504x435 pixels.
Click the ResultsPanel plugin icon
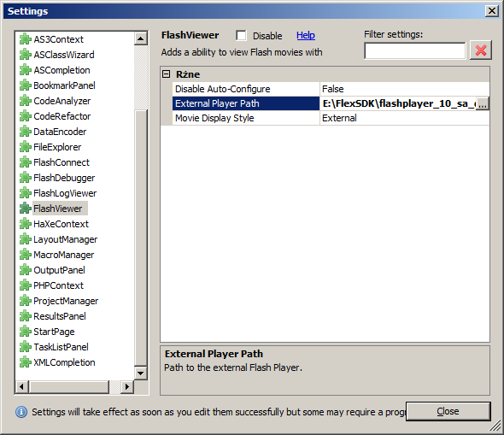click(x=26, y=316)
